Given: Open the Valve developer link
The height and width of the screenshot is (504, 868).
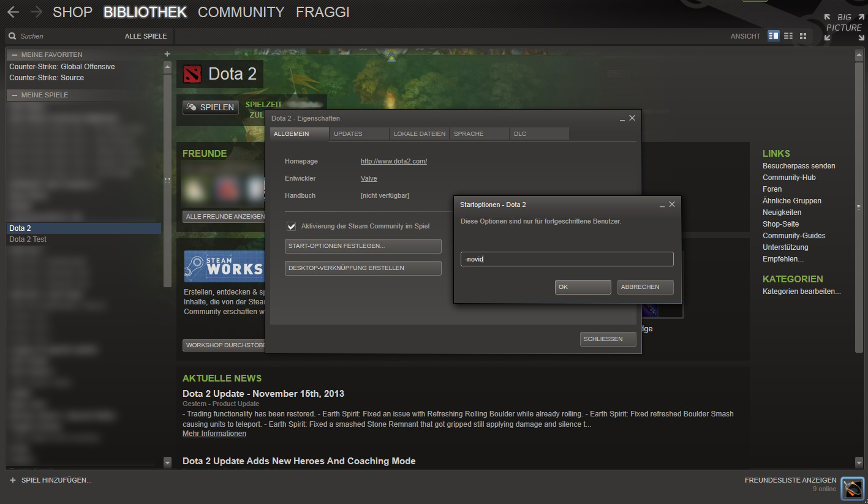Looking at the screenshot, I should (x=369, y=178).
